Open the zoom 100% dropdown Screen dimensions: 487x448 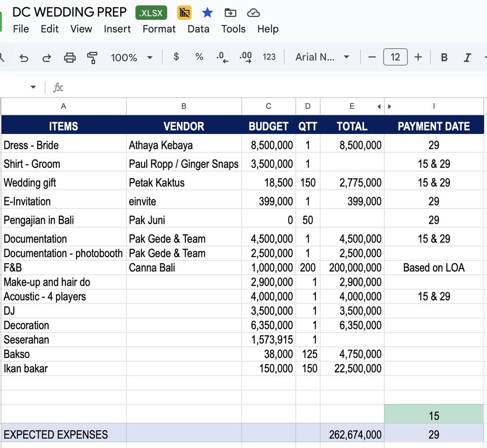[132, 57]
